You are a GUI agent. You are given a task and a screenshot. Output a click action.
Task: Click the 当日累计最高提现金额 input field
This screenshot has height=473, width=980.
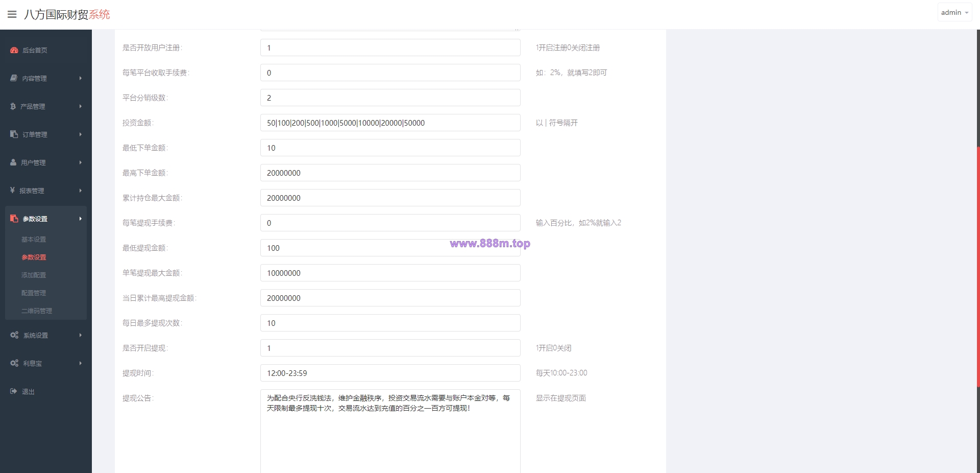pos(390,298)
